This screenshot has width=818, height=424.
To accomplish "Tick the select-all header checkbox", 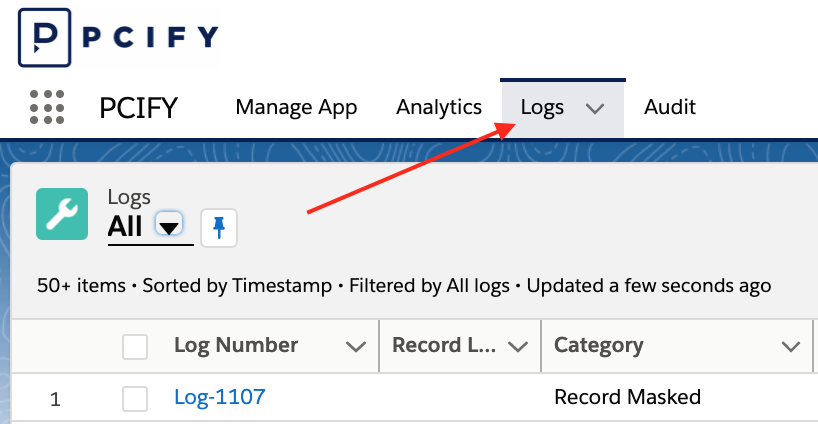I will 135,347.
